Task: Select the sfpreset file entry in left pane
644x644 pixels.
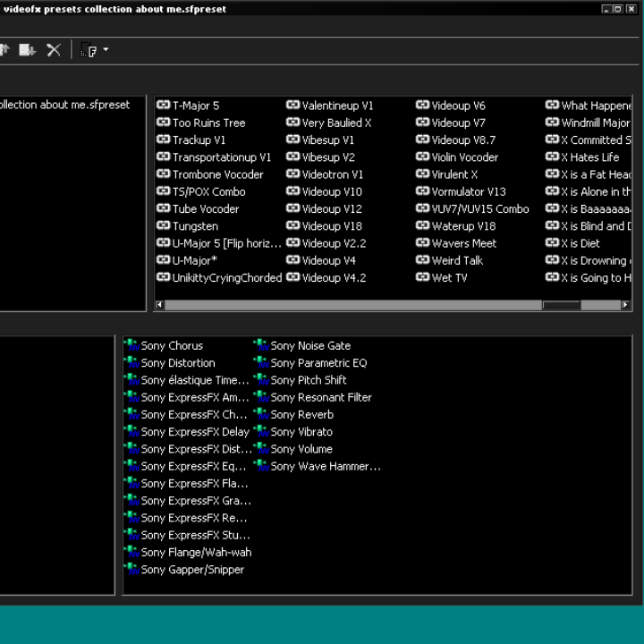Action: coord(64,105)
